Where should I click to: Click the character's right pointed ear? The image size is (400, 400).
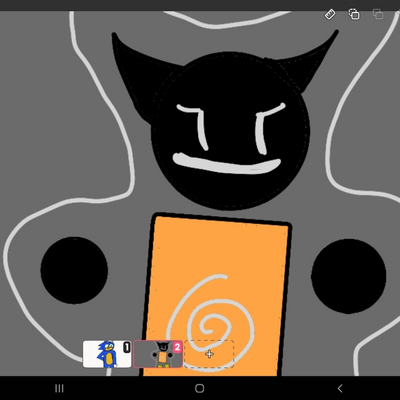[307, 63]
